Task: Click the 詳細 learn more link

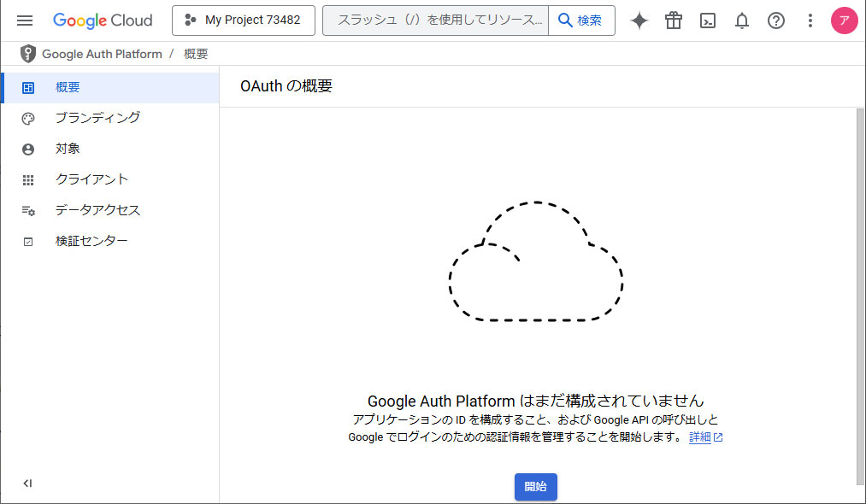Action: 706,437
